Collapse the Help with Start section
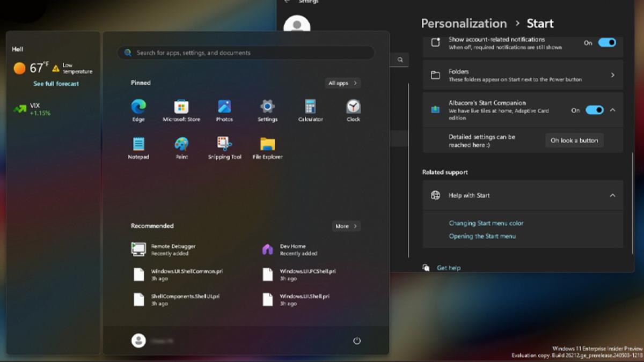This screenshot has height=362, width=644. [x=612, y=196]
